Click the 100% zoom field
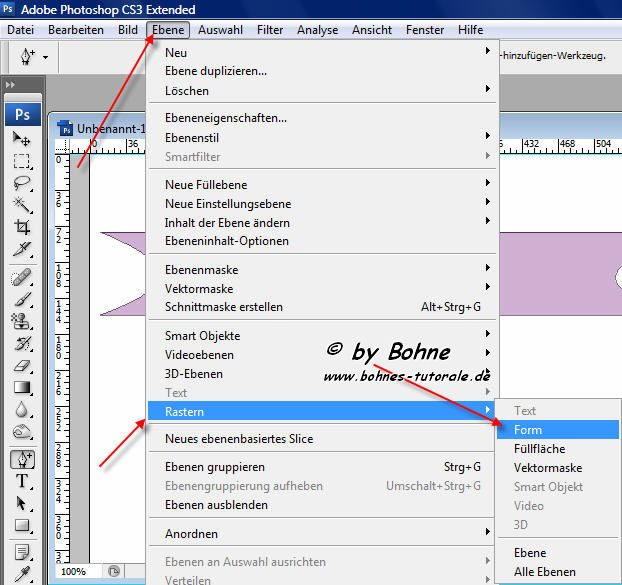 (73, 572)
